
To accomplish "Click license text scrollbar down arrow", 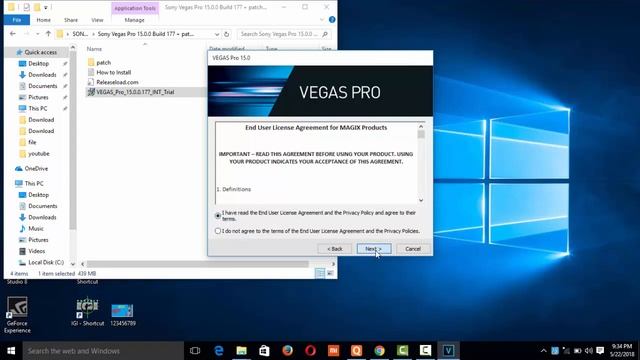I will point(421,200).
